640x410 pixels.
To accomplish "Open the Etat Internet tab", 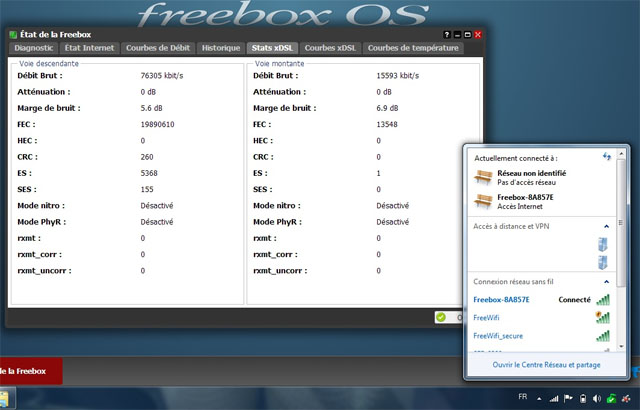I will 89,48.
